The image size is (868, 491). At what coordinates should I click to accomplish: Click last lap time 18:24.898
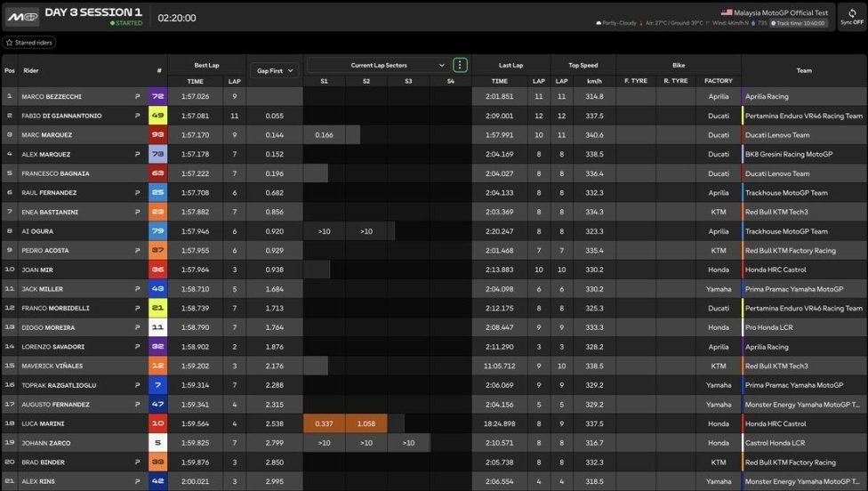click(499, 423)
